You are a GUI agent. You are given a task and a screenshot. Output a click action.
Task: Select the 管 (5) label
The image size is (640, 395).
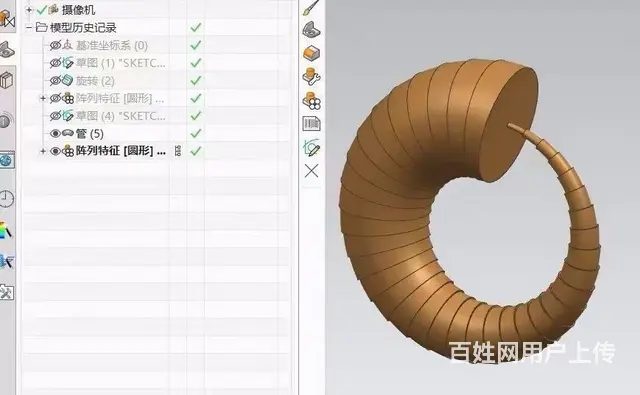(x=90, y=133)
